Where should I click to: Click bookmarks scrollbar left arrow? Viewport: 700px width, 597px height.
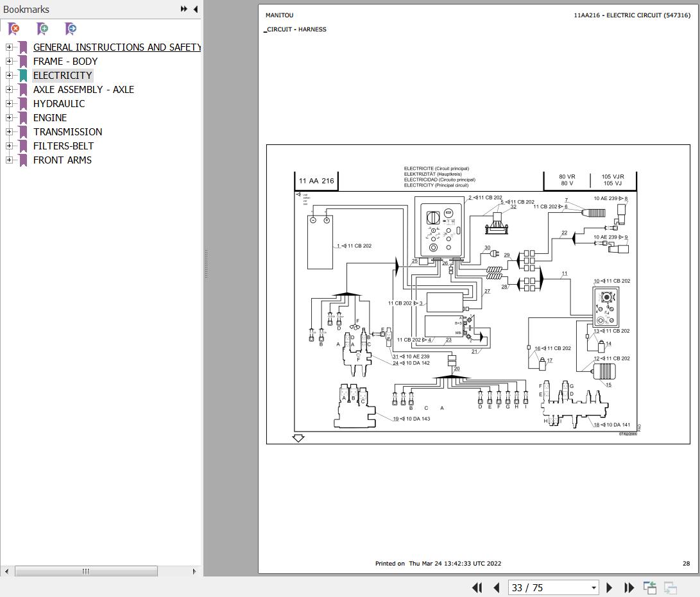coord(6,571)
